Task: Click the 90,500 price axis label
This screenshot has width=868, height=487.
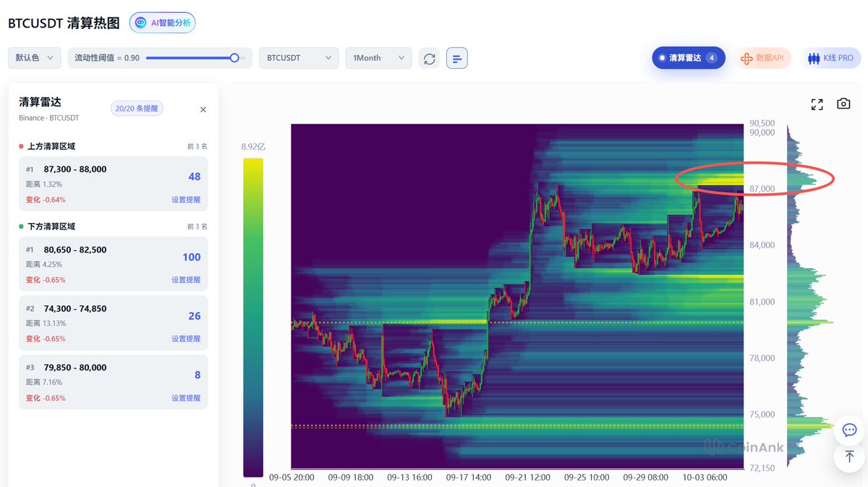Action: pos(762,124)
